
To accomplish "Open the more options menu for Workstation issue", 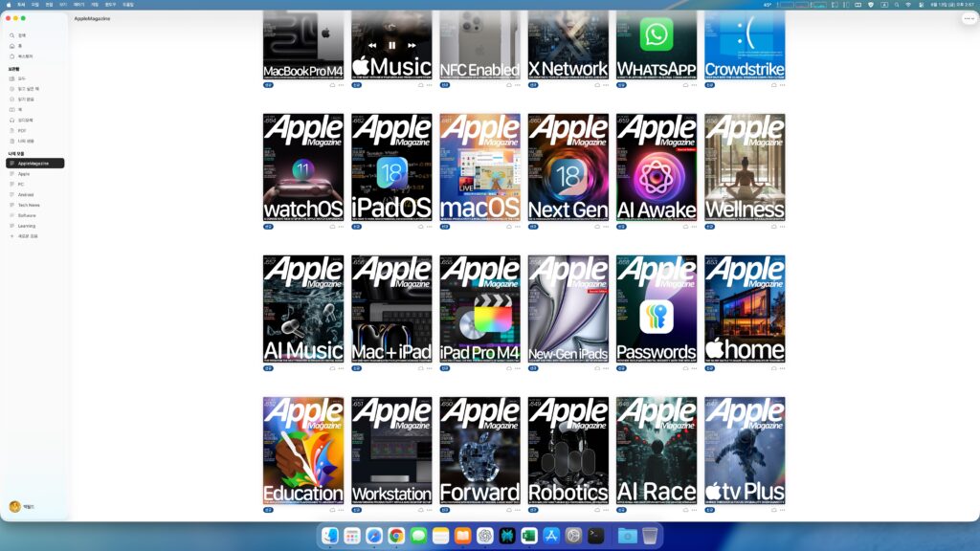I will tap(429, 510).
